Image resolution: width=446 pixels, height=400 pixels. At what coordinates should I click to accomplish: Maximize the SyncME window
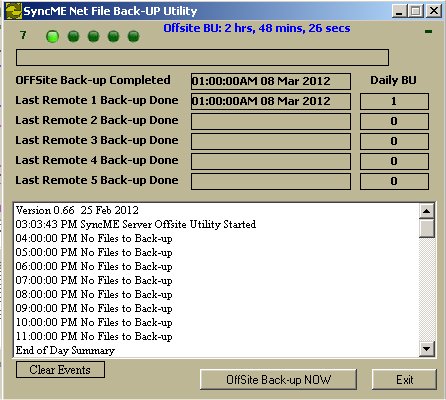click(416, 11)
